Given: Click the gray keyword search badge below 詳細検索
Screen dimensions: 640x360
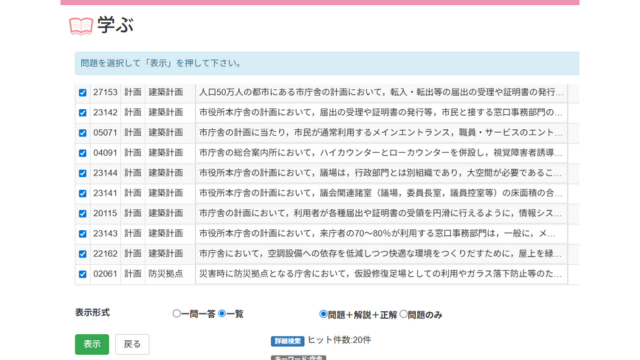Looking at the screenshot, I should (x=298, y=358).
